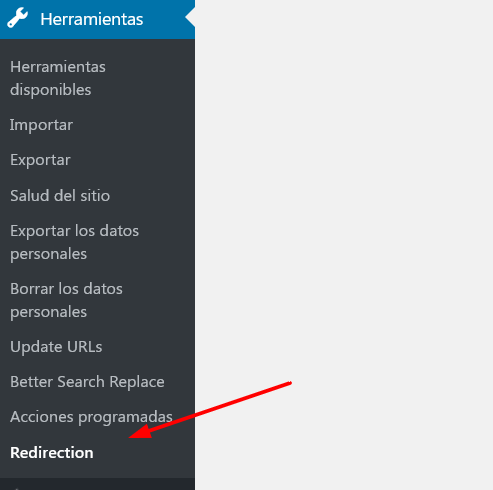
Task: Click the bold Redirection menu item
Action: [52, 453]
